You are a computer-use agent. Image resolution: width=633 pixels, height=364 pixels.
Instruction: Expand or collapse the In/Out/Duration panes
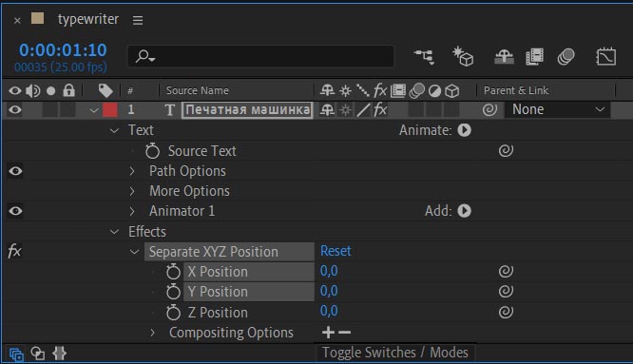point(59,354)
